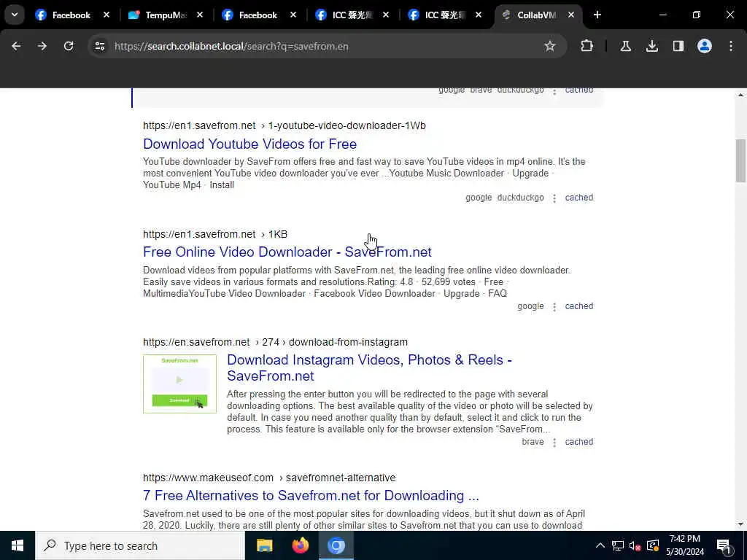
Task: Open Firefox from taskbar
Action: (x=300, y=545)
